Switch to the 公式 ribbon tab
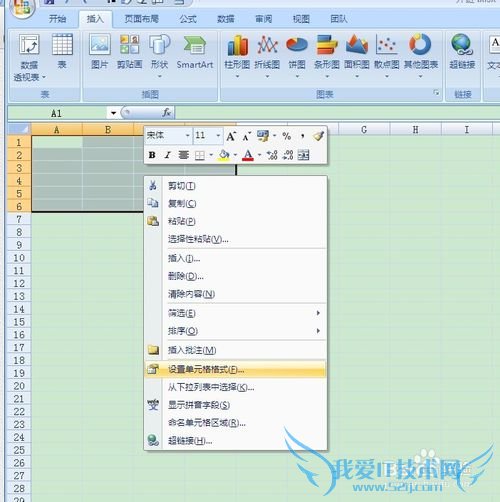Viewport: 500px width, 502px height. pyautogui.click(x=188, y=19)
